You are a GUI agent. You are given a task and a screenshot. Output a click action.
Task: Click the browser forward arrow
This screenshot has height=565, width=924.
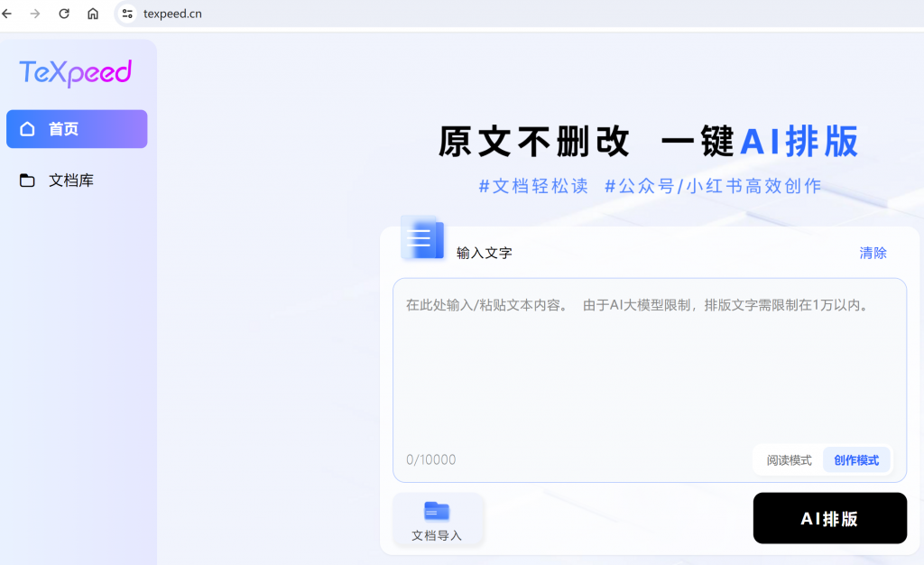coord(35,14)
